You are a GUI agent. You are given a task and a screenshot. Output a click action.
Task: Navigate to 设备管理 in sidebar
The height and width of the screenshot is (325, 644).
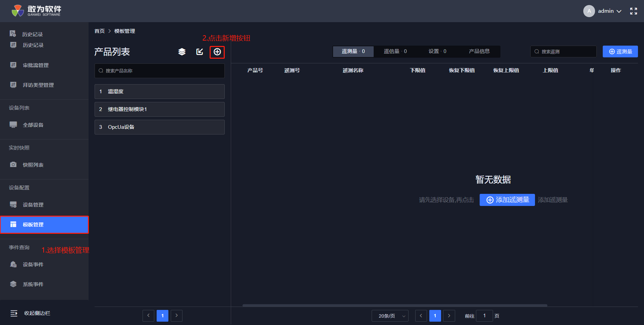tap(33, 205)
